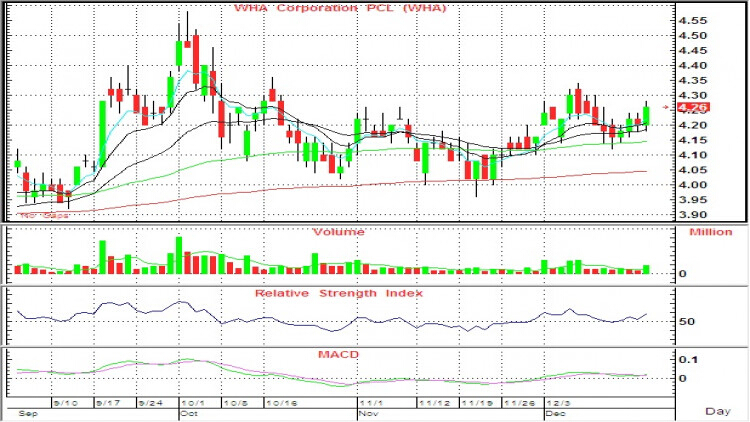This screenshot has width=750, height=422.
Task: Click the 9/24 date label
Action: pos(150,403)
